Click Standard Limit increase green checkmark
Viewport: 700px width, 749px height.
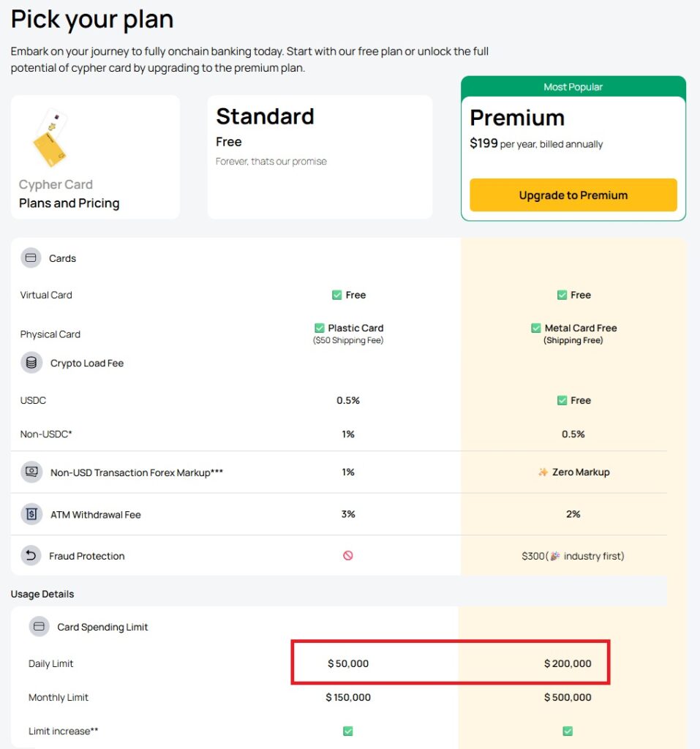tap(348, 731)
